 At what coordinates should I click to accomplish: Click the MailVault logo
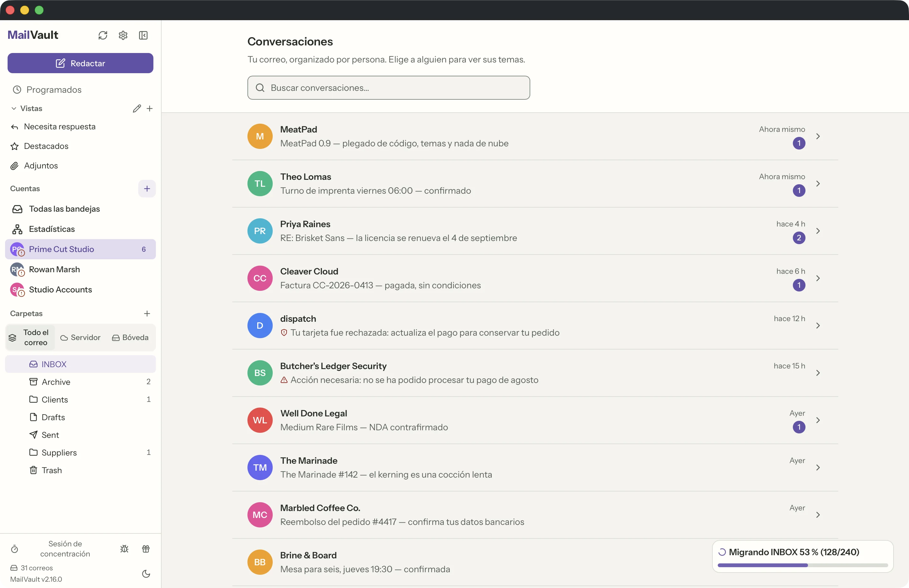click(x=33, y=35)
